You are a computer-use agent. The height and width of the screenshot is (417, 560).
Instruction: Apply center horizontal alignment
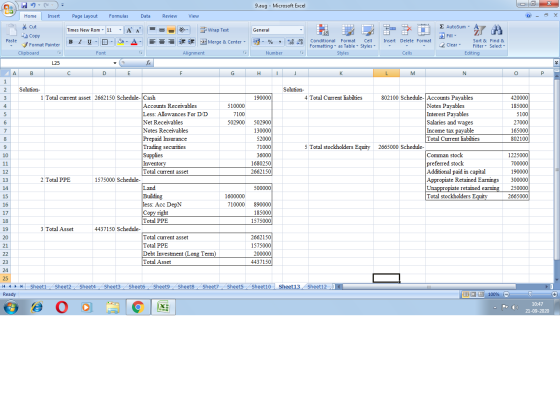pyautogui.click(x=162, y=42)
